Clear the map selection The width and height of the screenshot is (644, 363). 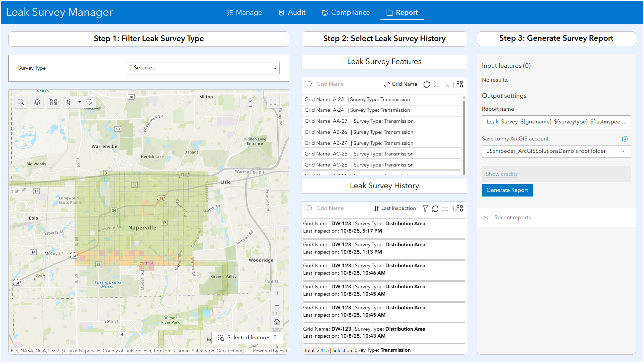pos(90,102)
